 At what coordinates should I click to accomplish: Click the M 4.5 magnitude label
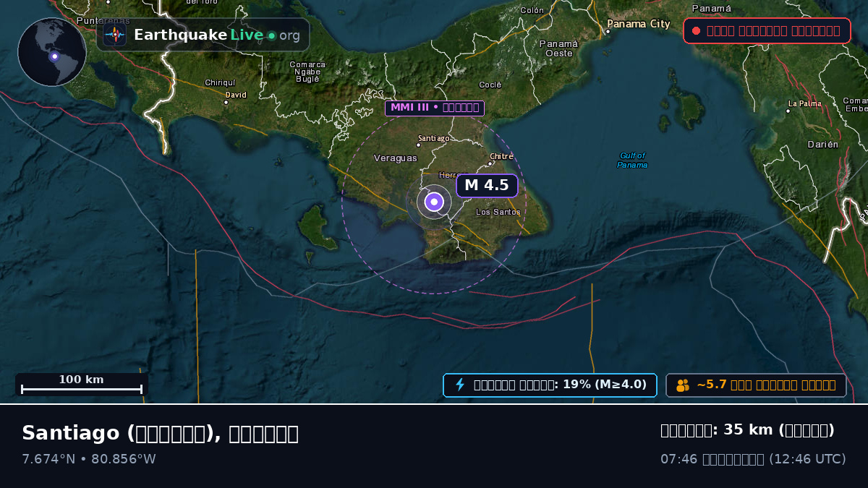pos(487,185)
